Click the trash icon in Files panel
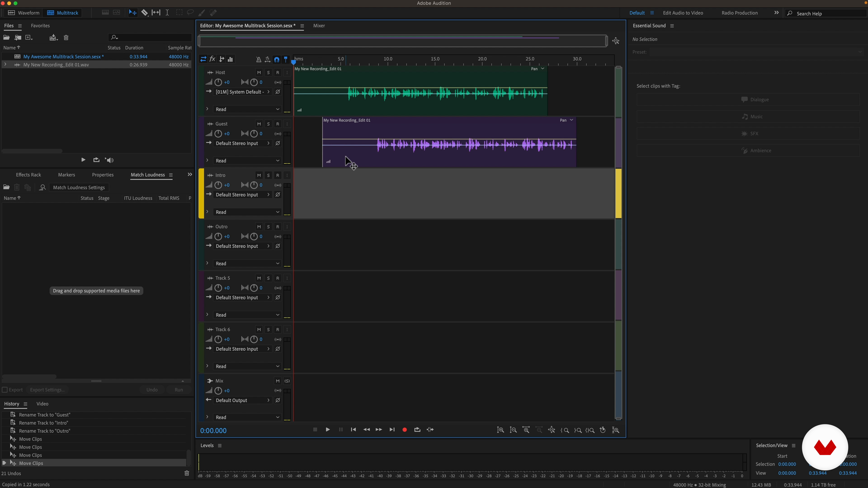Image resolution: width=868 pixels, height=488 pixels. tap(66, 38)
